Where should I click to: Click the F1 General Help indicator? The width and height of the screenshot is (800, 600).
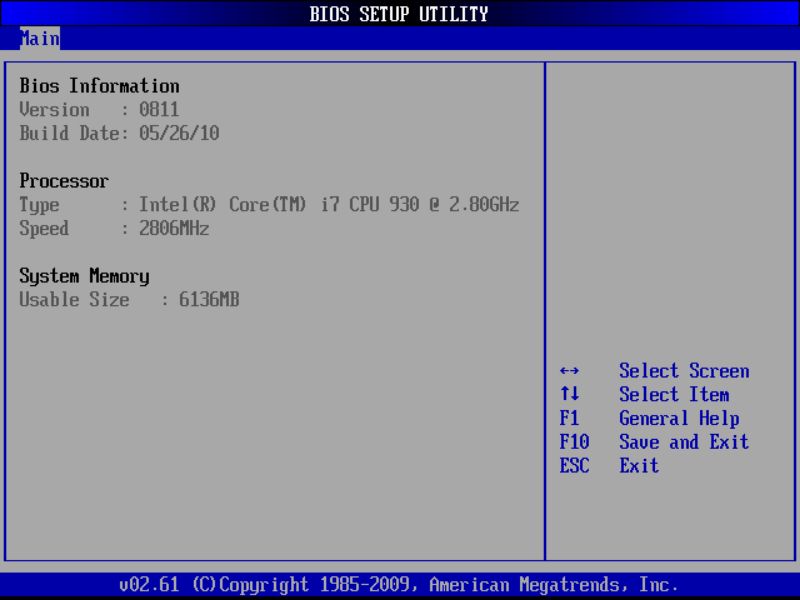(572, 418)
